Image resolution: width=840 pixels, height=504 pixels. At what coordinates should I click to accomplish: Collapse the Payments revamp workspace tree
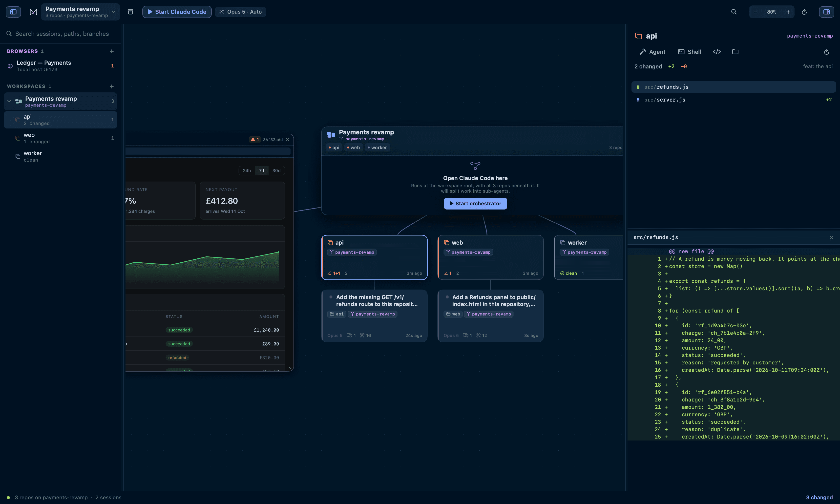9,101
